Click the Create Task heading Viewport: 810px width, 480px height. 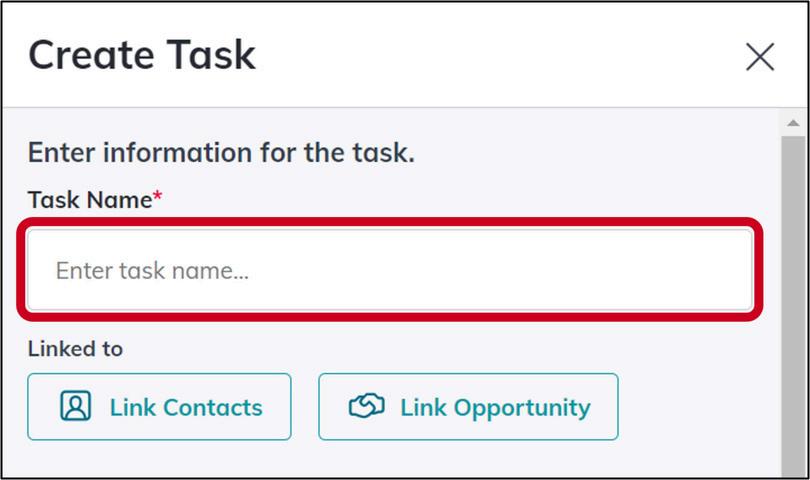142,55
